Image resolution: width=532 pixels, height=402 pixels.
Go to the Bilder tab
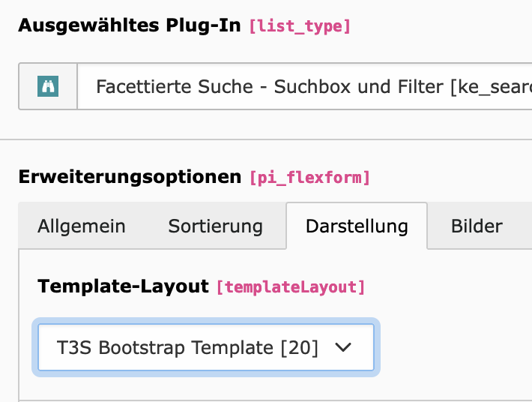tap(477, 226)
